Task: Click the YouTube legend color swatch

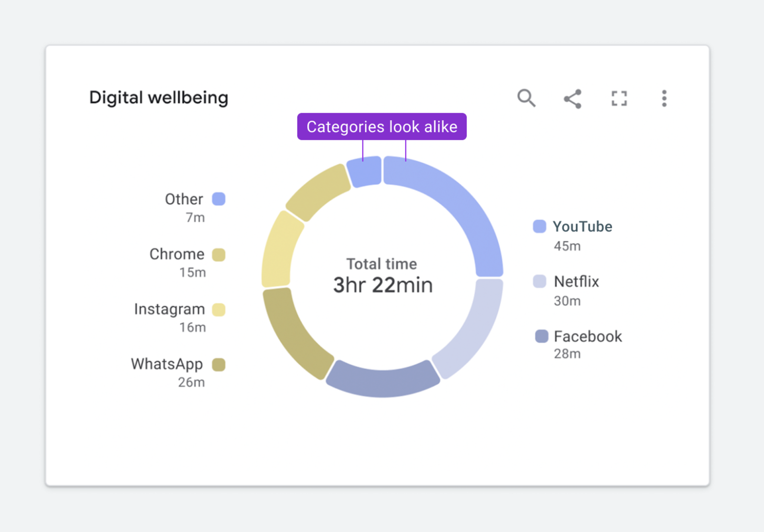Action: (x=539, y=226)
